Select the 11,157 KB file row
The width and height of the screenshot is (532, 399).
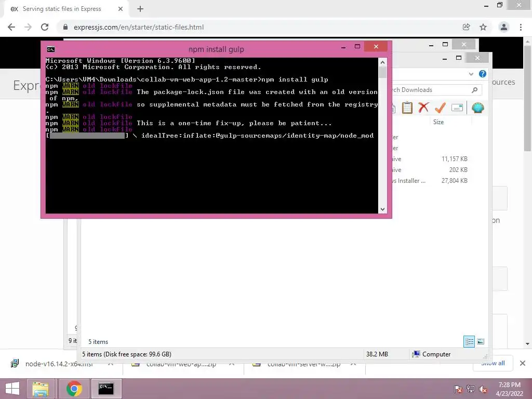coord(430,159)
